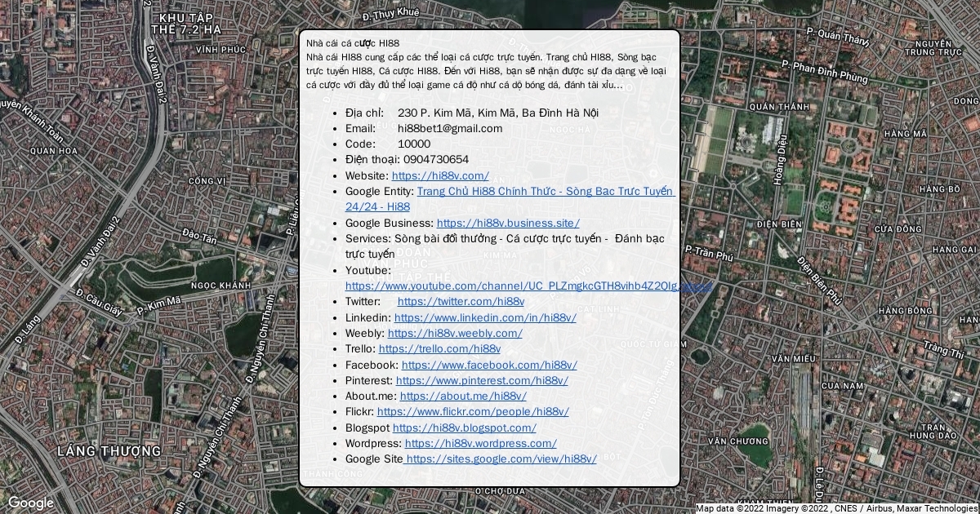980x514 pixels.
Task: Open the hi88v.business.site link
Action: [x=508, y=223]
